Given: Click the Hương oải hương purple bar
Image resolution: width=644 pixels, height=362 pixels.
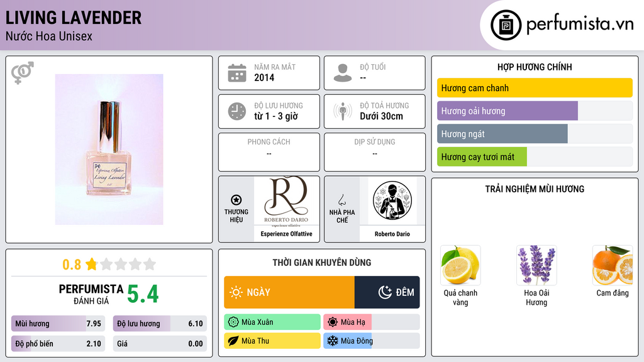Looking at the screenshot, I should tap(535, 111).
